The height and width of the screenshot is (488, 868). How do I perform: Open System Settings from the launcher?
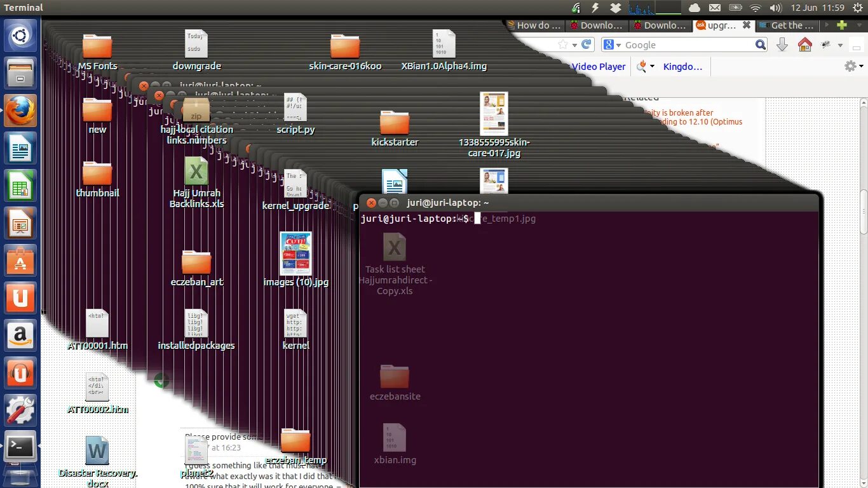pos(20,411)
